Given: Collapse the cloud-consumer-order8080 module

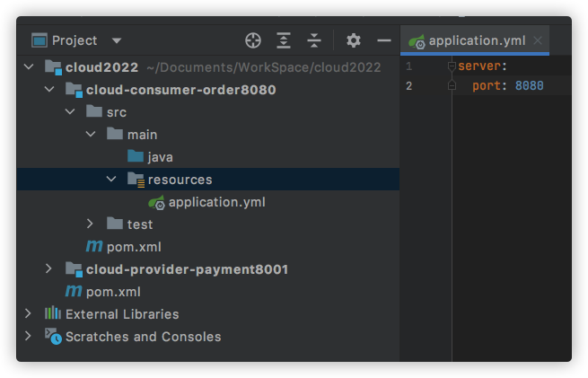Looking at the screenshot, I should coord(49,89).
